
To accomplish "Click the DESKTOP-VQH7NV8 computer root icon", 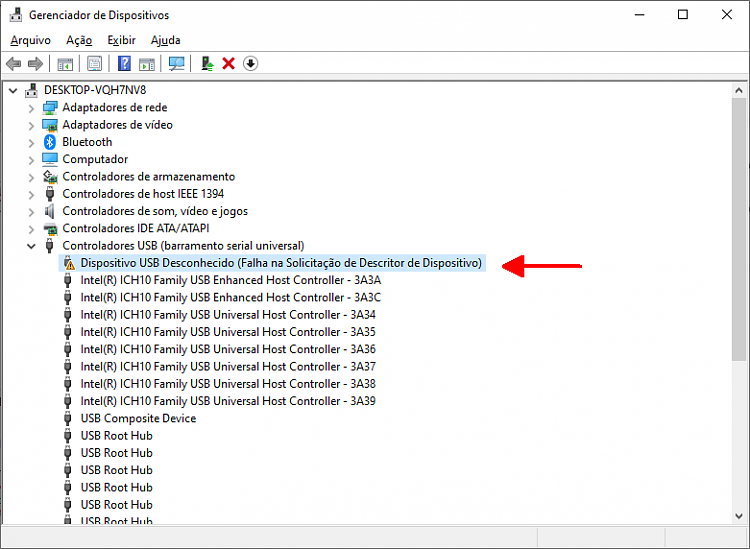I will pyautogui.click(x=32, y=90).
